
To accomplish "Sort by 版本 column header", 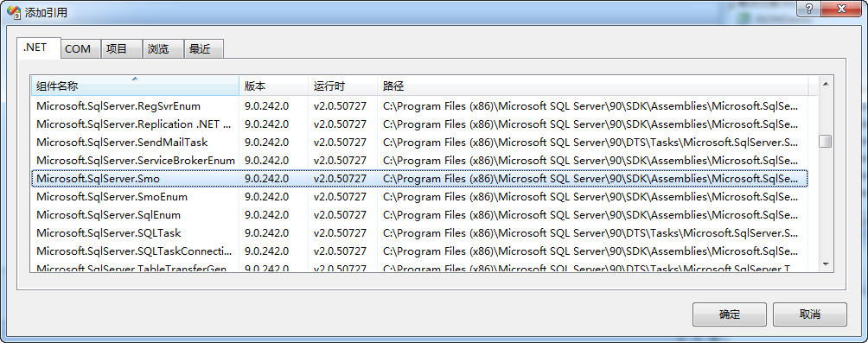I will point(273,86).
